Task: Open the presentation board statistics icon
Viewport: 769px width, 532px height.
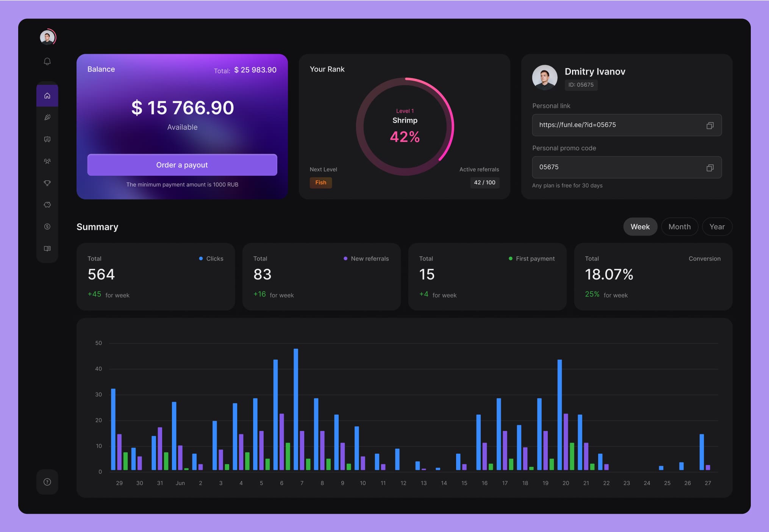Action: tap(47, 139)
